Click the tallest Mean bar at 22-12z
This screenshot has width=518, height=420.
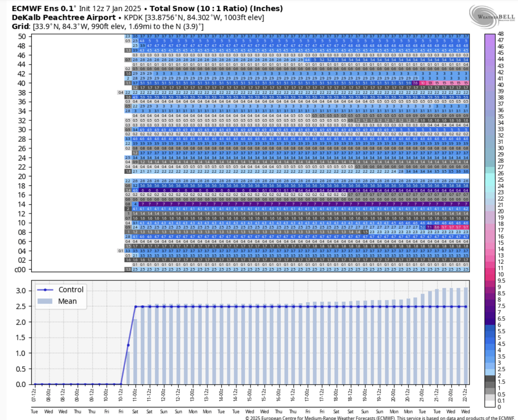pos(466,336)
